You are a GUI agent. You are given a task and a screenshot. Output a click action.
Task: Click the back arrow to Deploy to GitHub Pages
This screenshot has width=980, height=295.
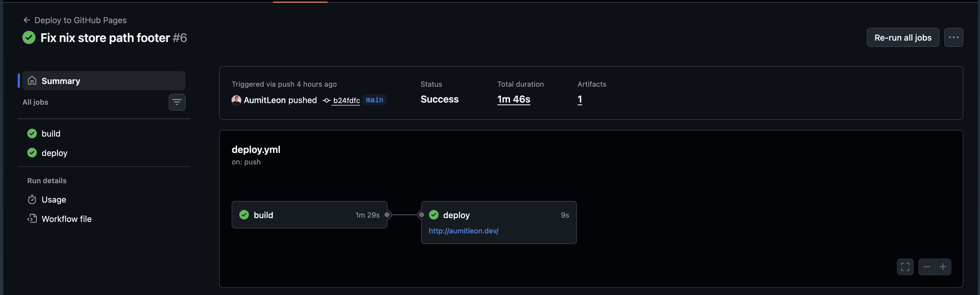pos(27,20)
